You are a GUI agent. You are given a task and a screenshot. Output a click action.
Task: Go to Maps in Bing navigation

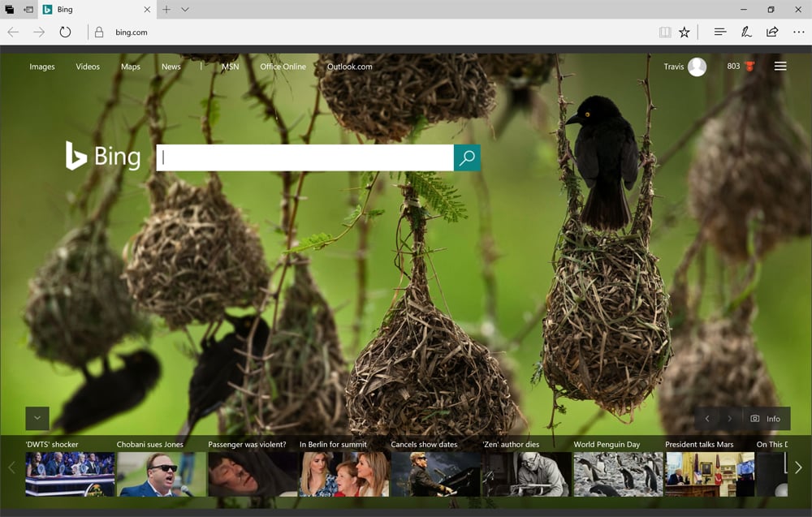coord(131,67)
